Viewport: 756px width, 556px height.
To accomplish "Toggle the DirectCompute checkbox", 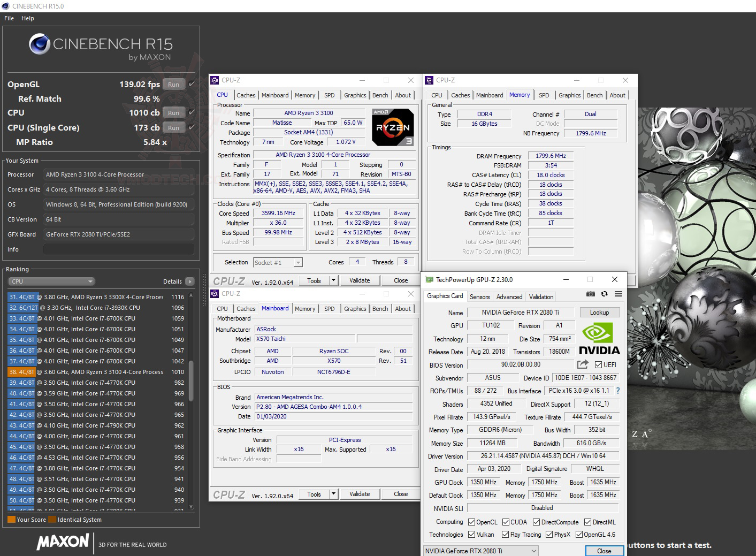I will 536,522.
